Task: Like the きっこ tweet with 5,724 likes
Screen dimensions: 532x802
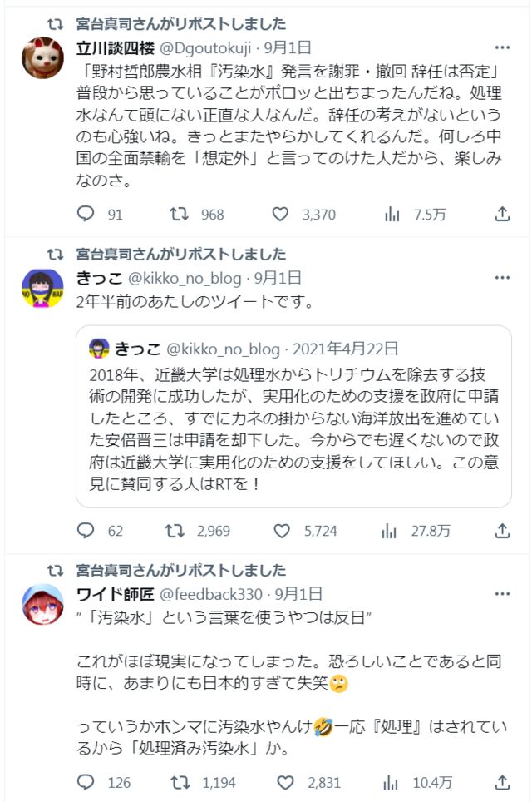Action: (282, 530)
